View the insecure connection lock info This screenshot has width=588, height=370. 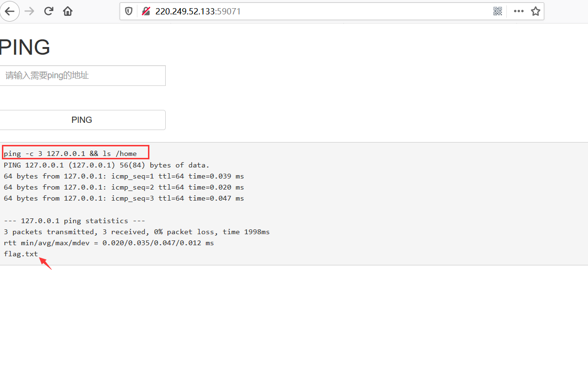[146, 11]
